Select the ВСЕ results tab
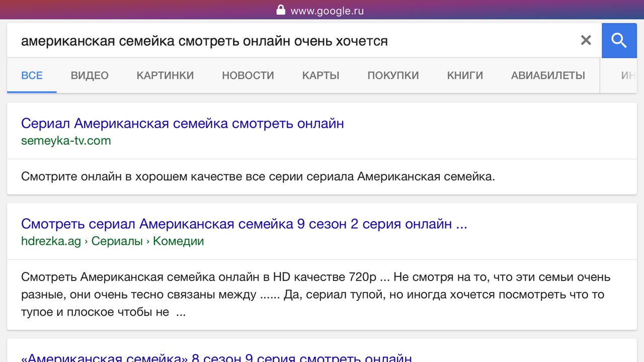This screenshot has height=362, width=644. 32,75
